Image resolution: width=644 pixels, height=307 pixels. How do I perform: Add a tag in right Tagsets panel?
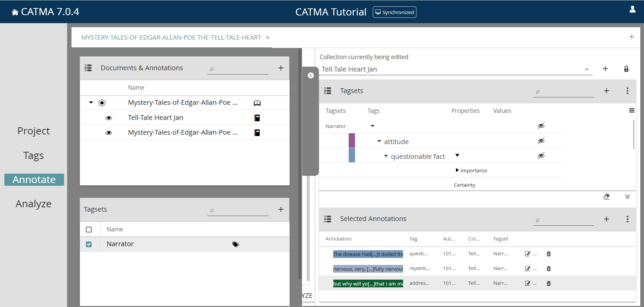tap(606, 91)
